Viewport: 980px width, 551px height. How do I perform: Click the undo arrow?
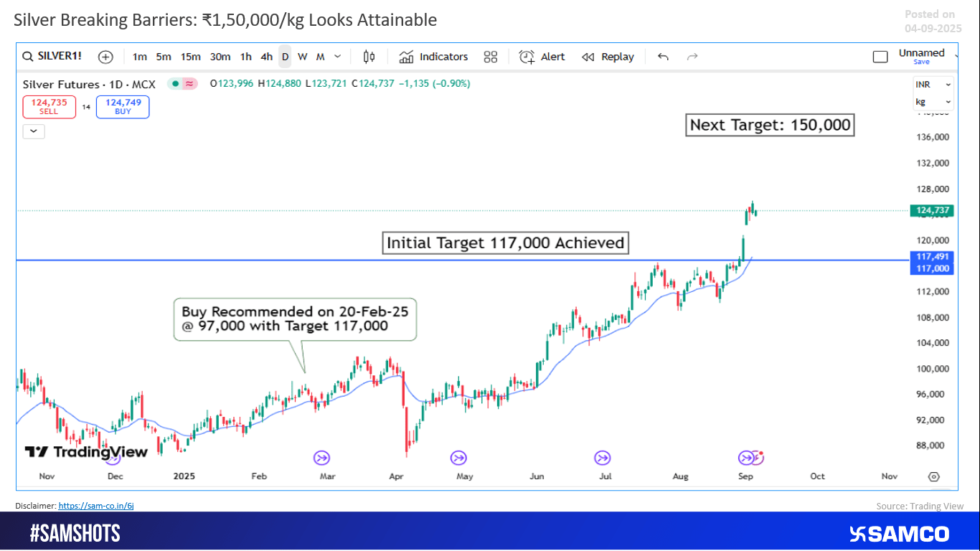pyautogui.click(x=663, y=57)
